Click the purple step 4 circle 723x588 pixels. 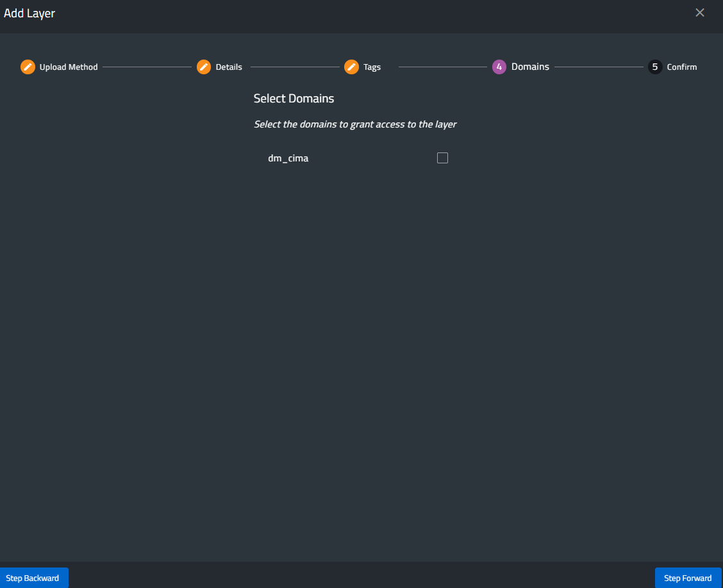pyautogui.click(x=499, y=67)
